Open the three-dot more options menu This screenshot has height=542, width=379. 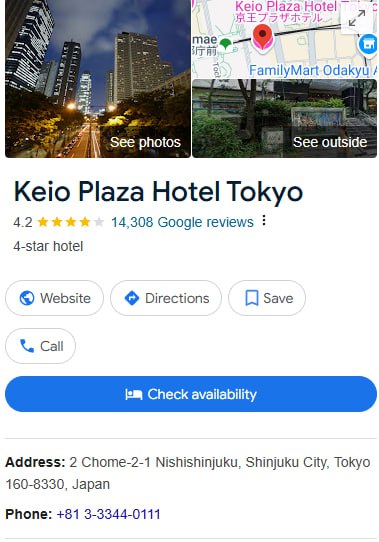click(x=264, y=220)
